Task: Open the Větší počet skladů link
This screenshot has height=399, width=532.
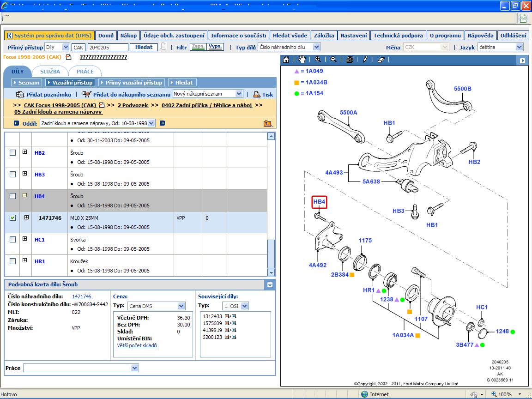Action: click(x=138, y=345)
